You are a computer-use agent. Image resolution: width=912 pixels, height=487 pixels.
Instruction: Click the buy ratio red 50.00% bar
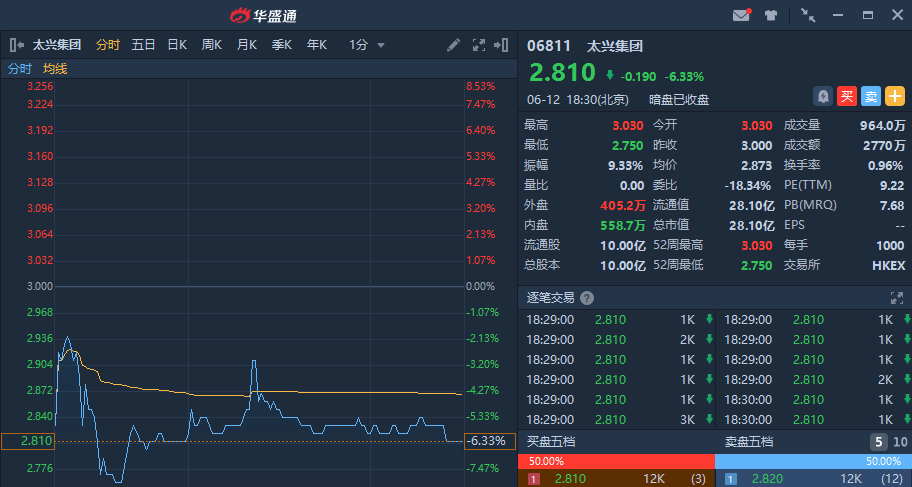616,461
